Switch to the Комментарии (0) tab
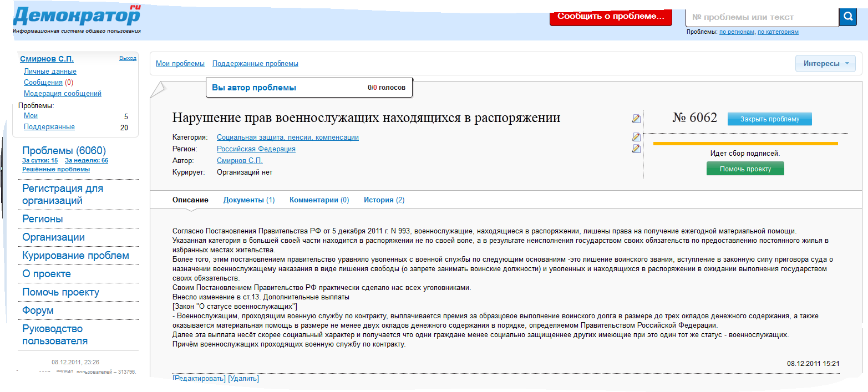The width and height of the screenshot is (868, 392). point(319,200)
